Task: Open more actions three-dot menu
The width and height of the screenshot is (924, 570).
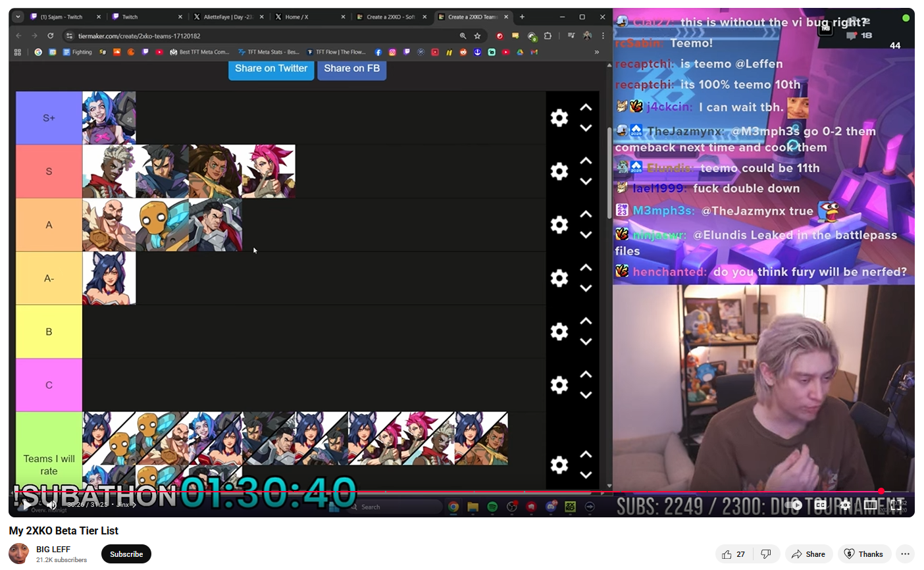Action: 906,554
